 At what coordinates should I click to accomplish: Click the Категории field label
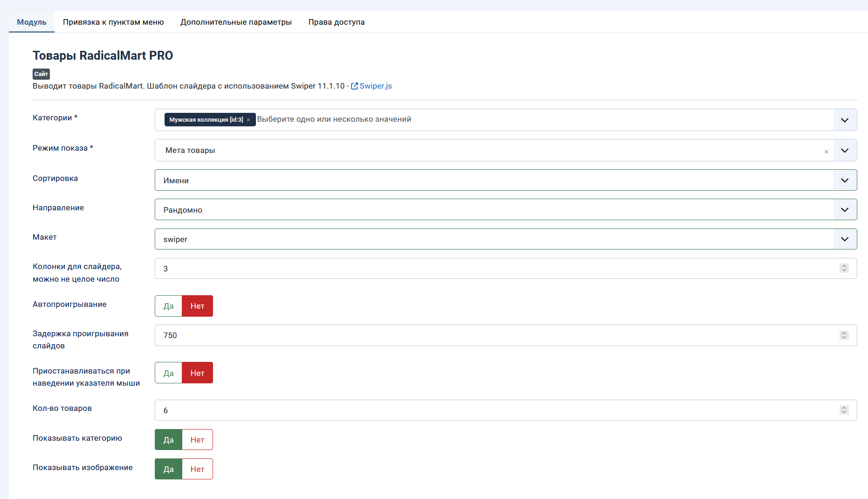tap(55, 118)
